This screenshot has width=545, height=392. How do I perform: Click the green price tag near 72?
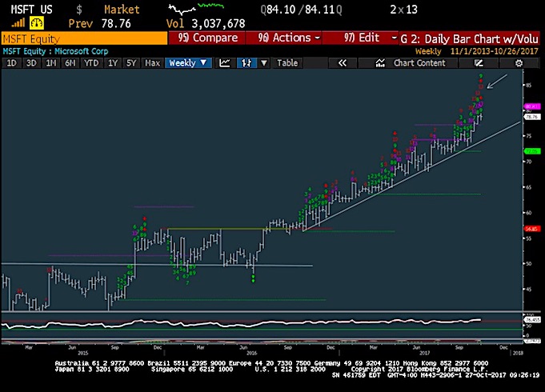point(532,151)
